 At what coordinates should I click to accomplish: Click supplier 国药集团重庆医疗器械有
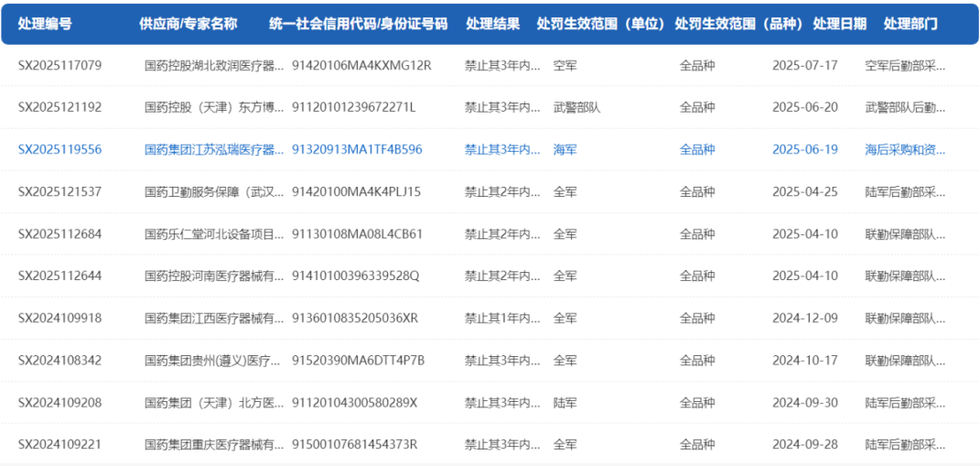click(215, 444)
